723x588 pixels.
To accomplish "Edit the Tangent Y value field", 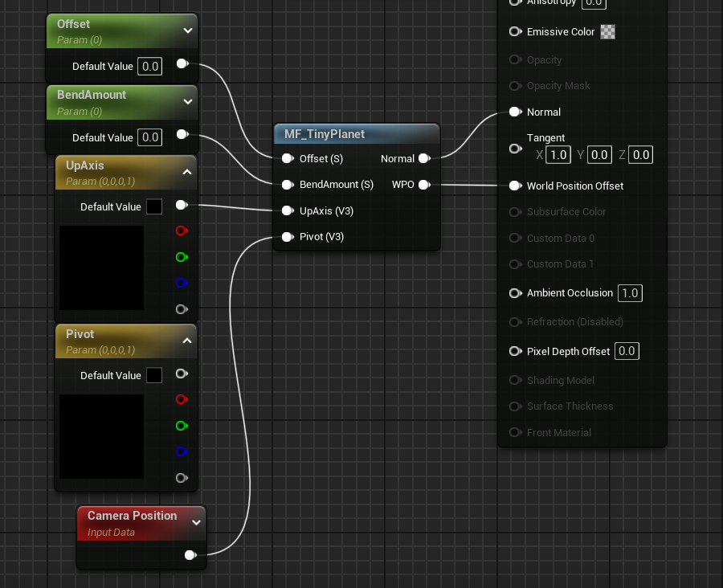I will point(599,155).
